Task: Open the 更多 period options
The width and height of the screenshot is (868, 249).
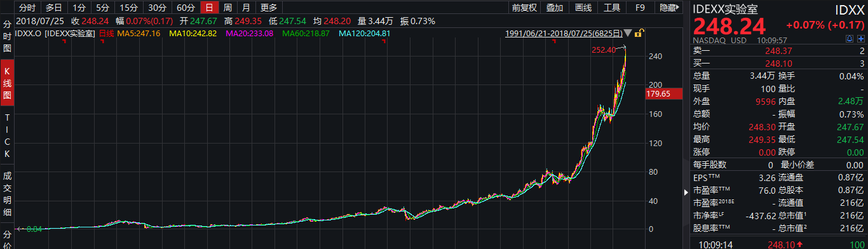Action: 269,8
